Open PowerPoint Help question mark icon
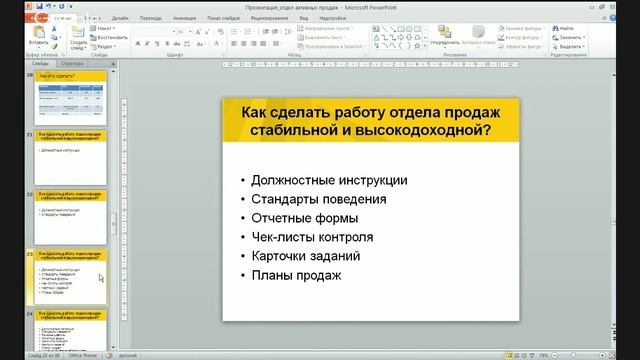This screenshot has width=640, height=360. pyautogui.click(x=613, y=18)
